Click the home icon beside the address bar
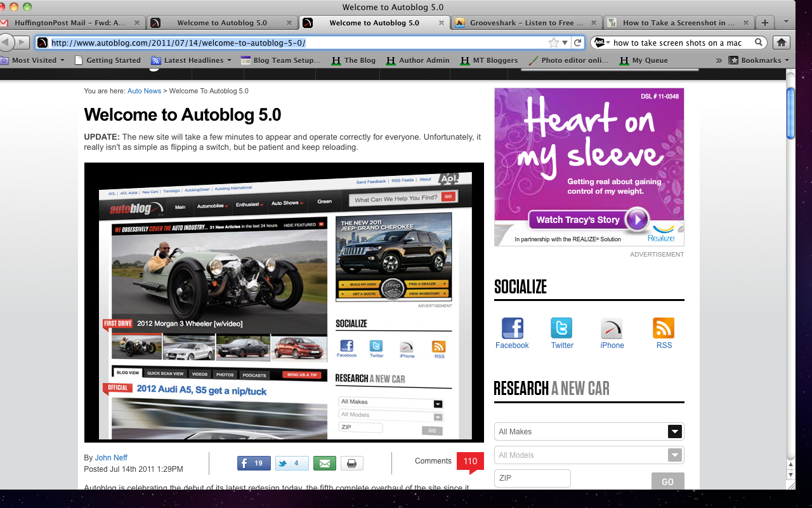Image resolution: width=812 pixels, height=508 pixels. click(781, 43)
